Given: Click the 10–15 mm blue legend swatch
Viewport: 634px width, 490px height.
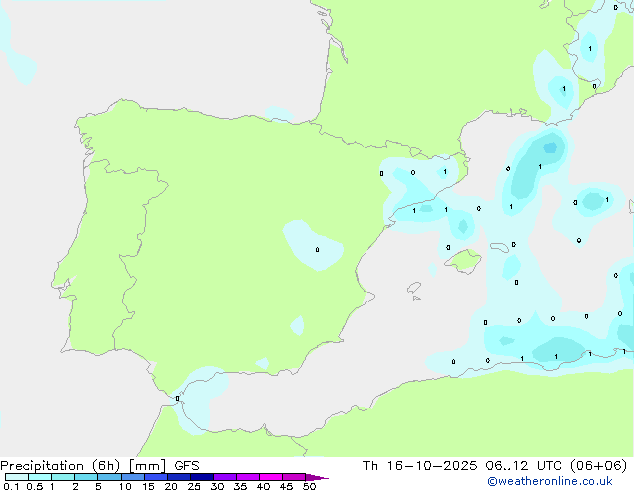Looking at the screenshot, I should pos(133,477).
